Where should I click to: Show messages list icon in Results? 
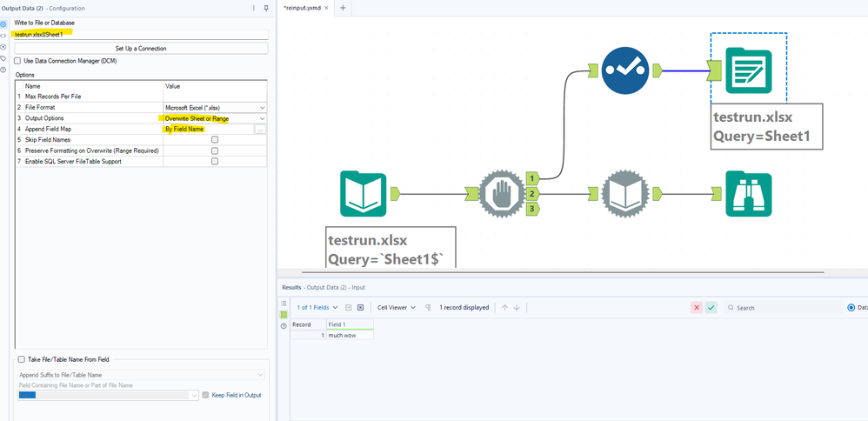point(284,304)
